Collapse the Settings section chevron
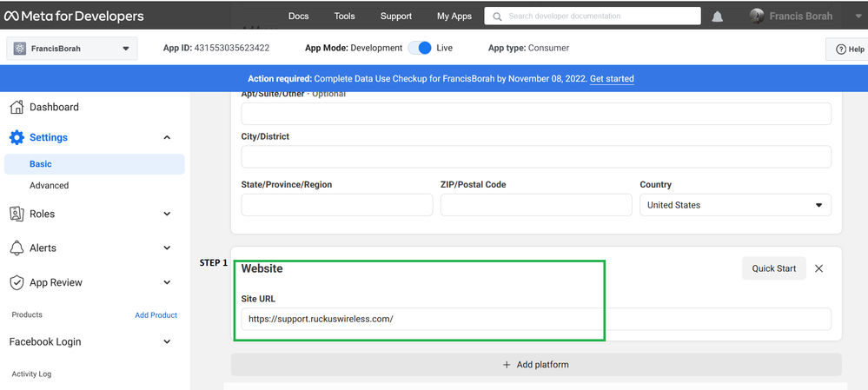This screenshot has height=390, width=868. pos(167,137)
